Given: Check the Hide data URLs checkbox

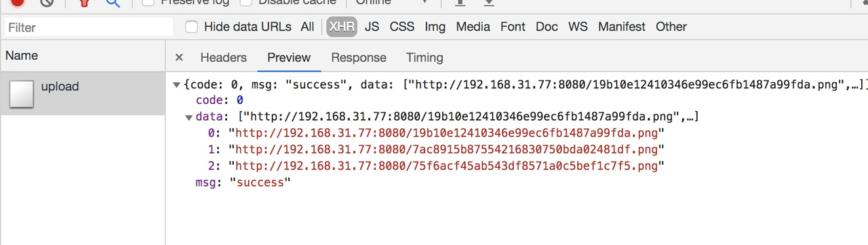Looking at the screenshot, I should point(192,27).
